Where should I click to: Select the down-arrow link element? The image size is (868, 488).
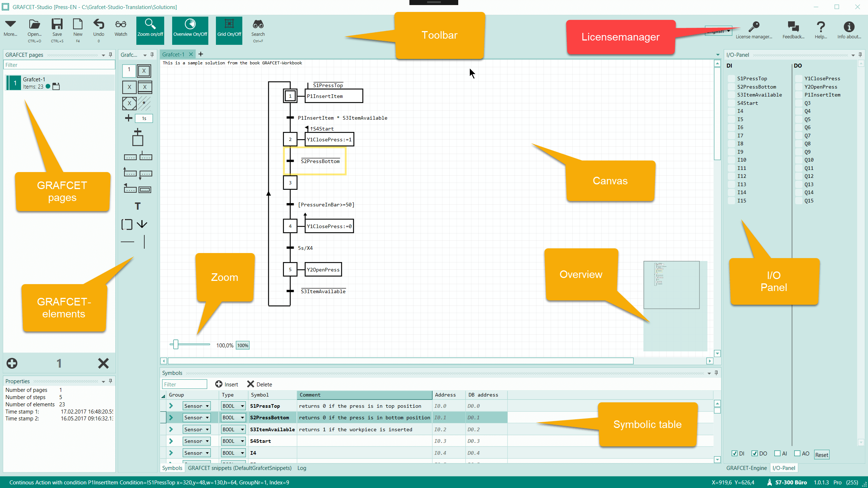coord(142,224)
